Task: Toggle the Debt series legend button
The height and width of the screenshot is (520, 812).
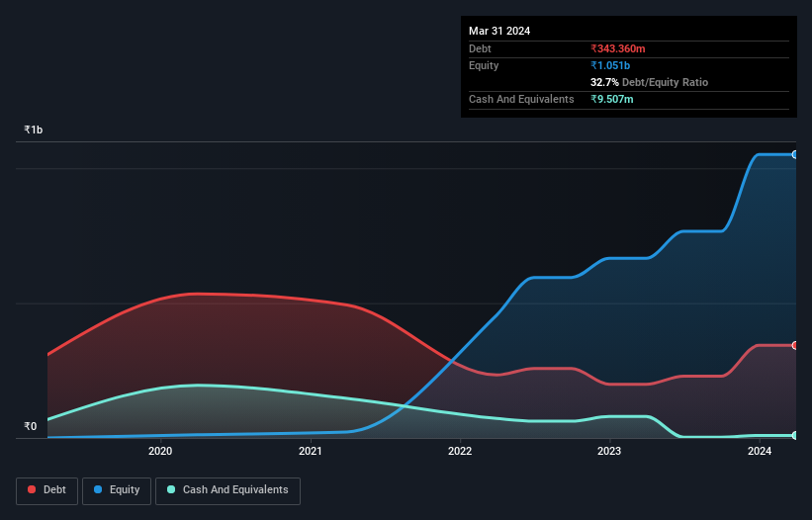Action: pyautogui.click(x=47, y=490)
